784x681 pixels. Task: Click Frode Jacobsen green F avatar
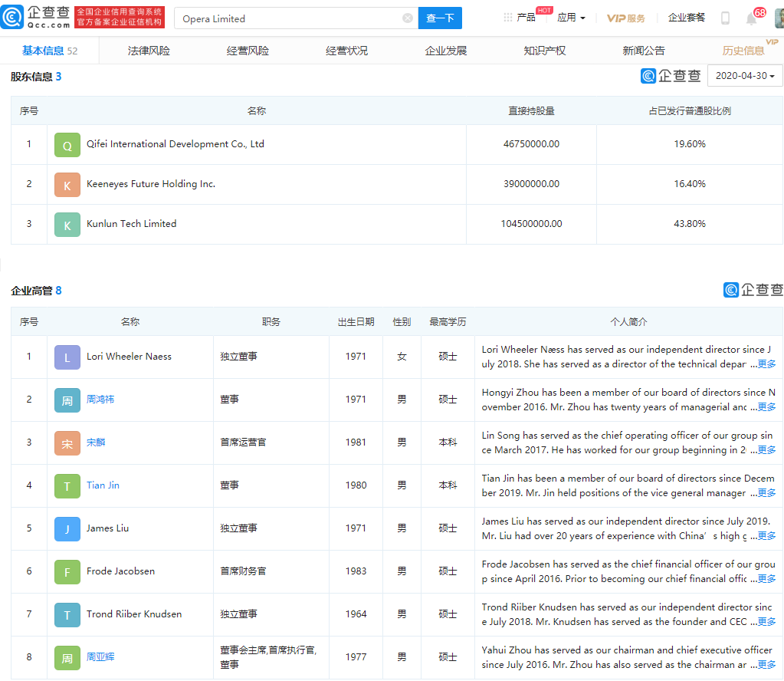pyautogui.click(x=67, y=572)
